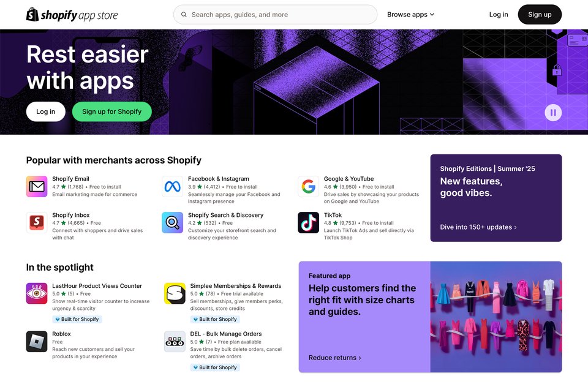This screenshot has width=588, height=384.
Task: Open the TikTok app title
Action: (333, 215)
